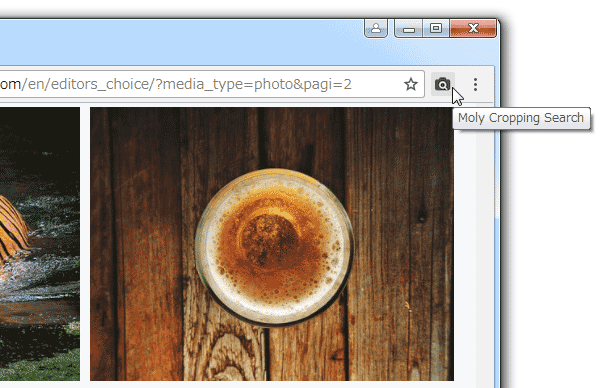The width and height of the screenshot is (600, 388).
Task: Click the white gap between the two photos
Action: [85, 244]
